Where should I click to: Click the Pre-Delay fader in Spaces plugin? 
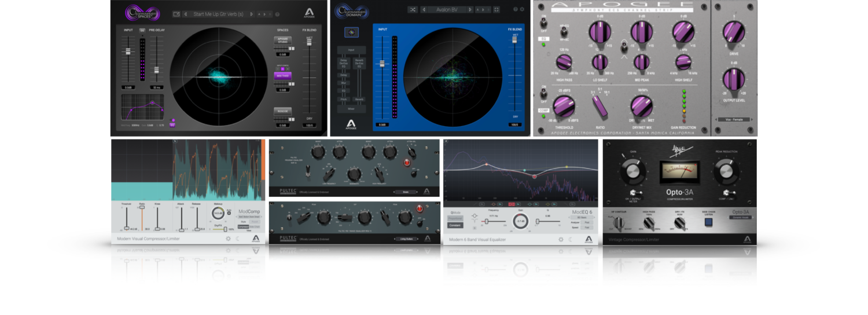click(x=156, y=69)
